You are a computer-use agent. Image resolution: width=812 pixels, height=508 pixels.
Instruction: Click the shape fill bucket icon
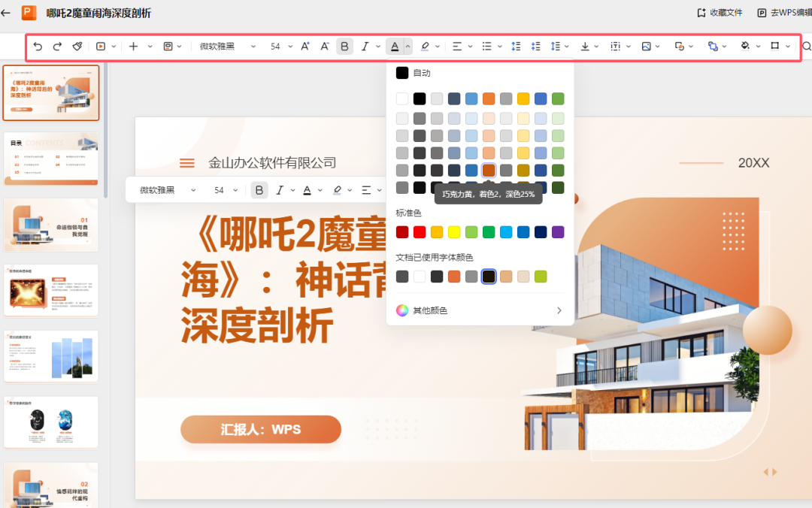point(745,46)
